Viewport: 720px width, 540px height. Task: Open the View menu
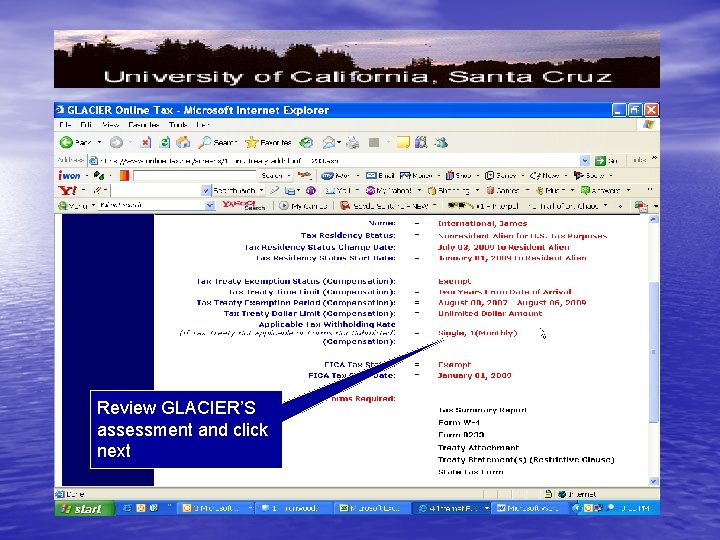point(110,124)
